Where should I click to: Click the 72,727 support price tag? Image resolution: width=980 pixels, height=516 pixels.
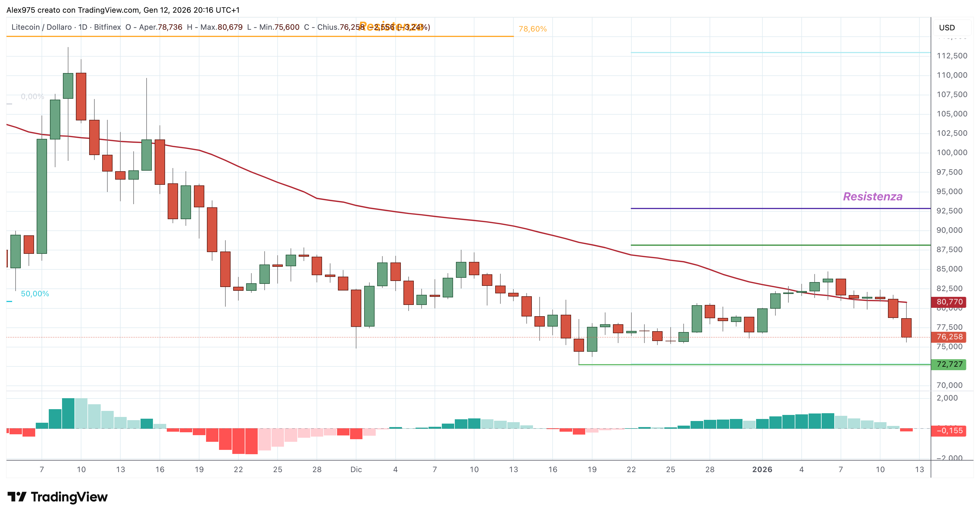(x=949, y=364)
